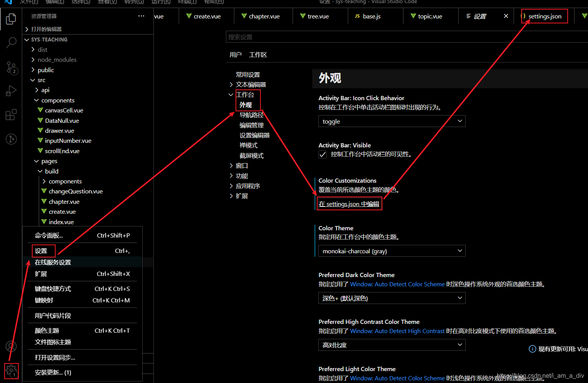
Task: Expand the 文本编辑器 settings category
Action: pyautogui.click(x=231, y=84)
